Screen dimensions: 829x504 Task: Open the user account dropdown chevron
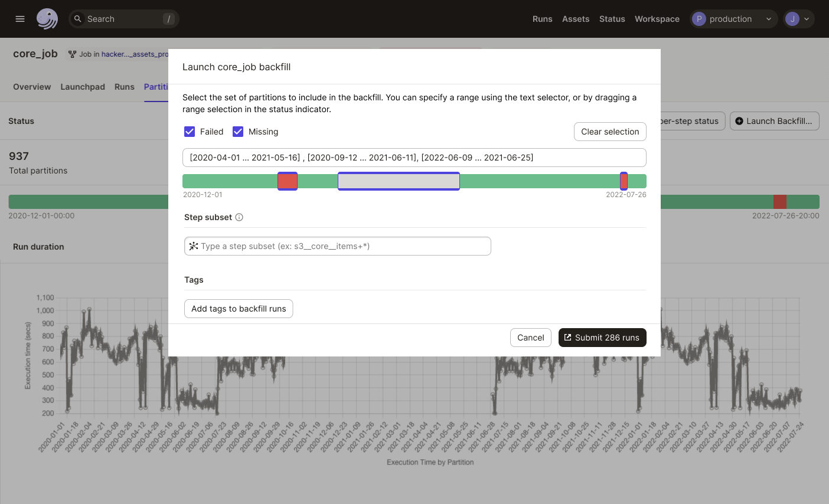[x=807, y=19]
